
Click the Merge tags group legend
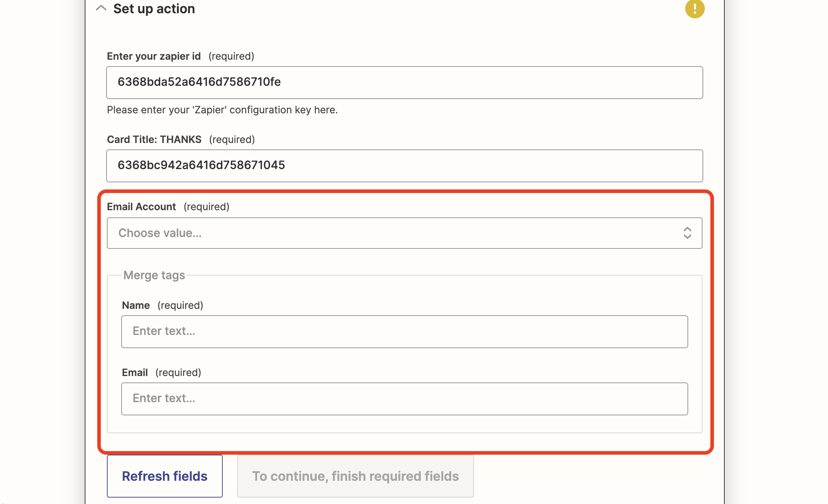[x=154, y=275]
